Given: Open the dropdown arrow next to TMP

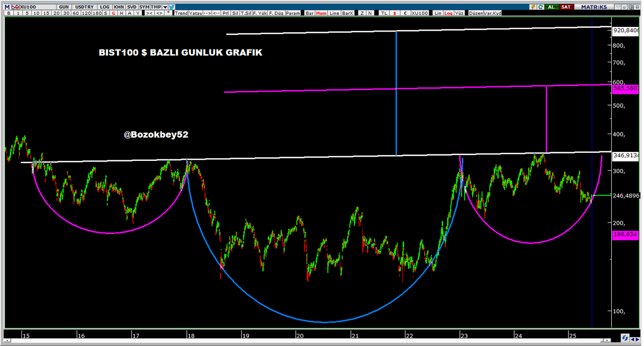Looking at the screenshot, I should point(165,7).
